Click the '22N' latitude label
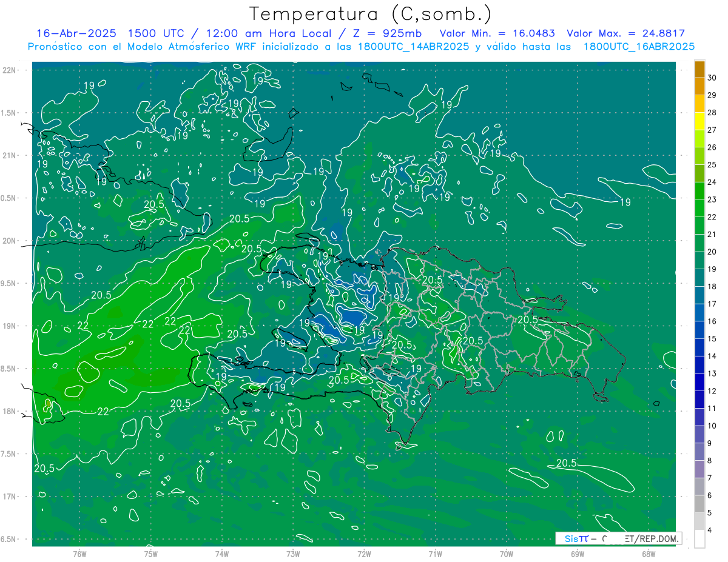Screen dimensions: 728x562 coord(9,70)
